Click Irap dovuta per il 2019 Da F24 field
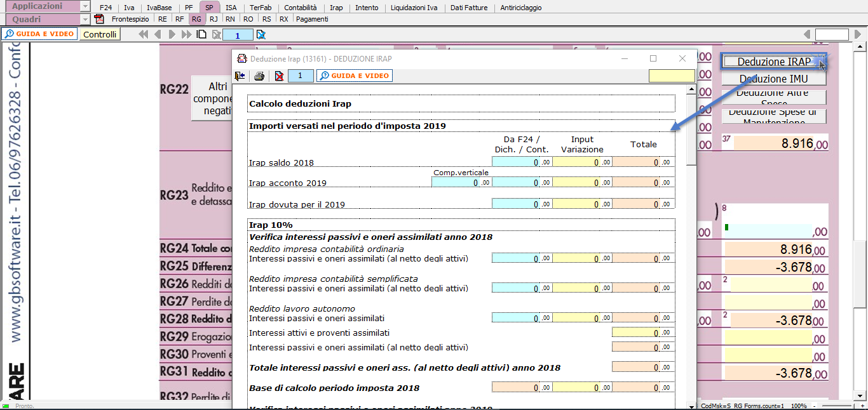The width and height of the screenshot is (868, 410). click(x=522, y=204)
